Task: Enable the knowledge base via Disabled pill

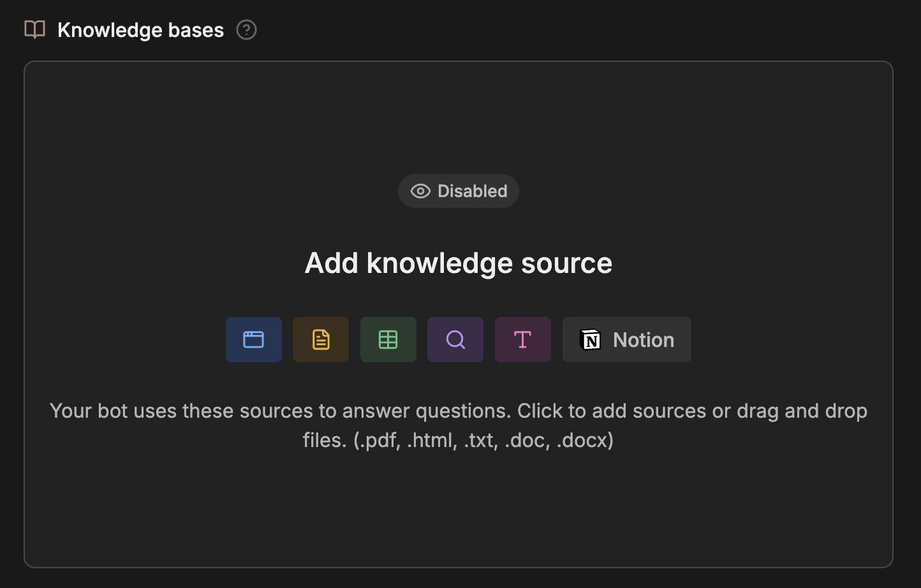Action: (x=458, y=191)
